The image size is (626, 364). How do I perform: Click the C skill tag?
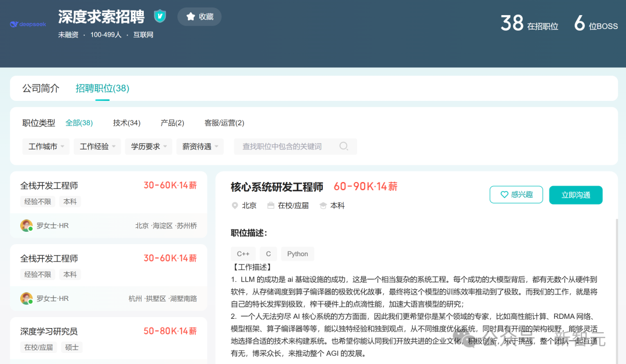click(x=268, y=254)
